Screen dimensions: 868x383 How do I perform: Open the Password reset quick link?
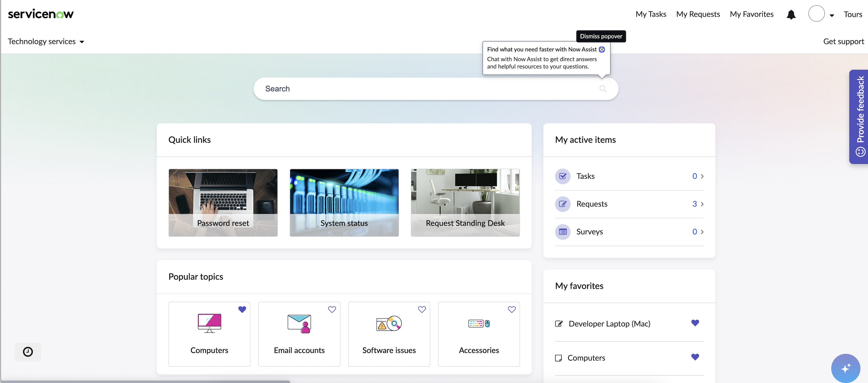223,203
